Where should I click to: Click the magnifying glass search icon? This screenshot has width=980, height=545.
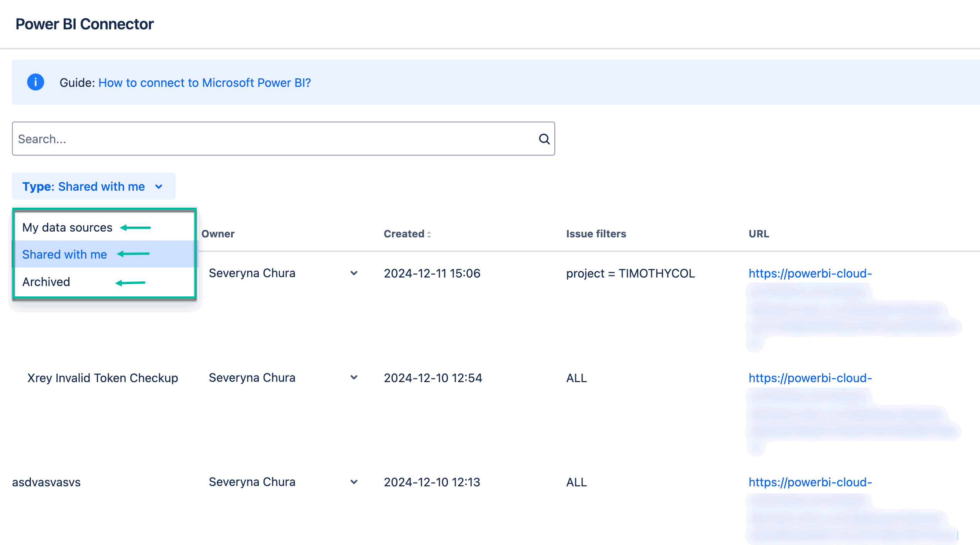(x=544, y=139)
